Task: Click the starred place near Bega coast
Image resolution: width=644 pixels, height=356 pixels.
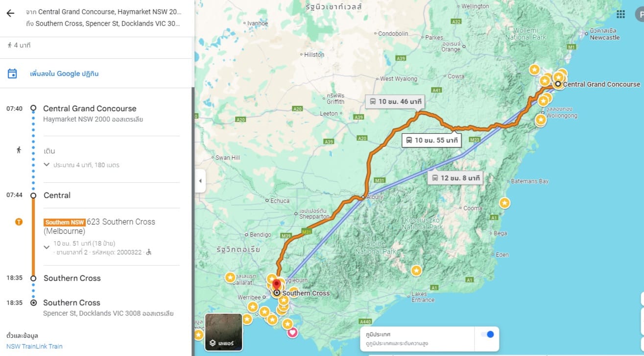Action: pos(504,203)
